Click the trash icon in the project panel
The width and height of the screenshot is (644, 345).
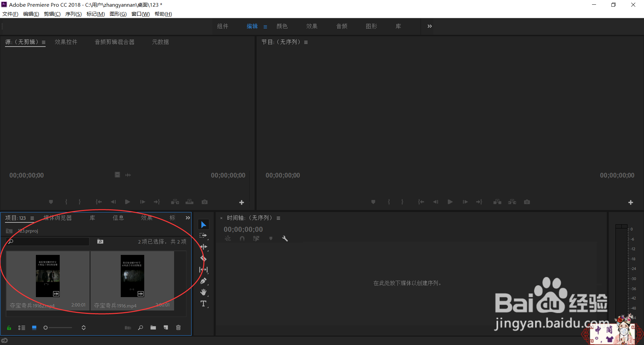[x=178, y=328]
